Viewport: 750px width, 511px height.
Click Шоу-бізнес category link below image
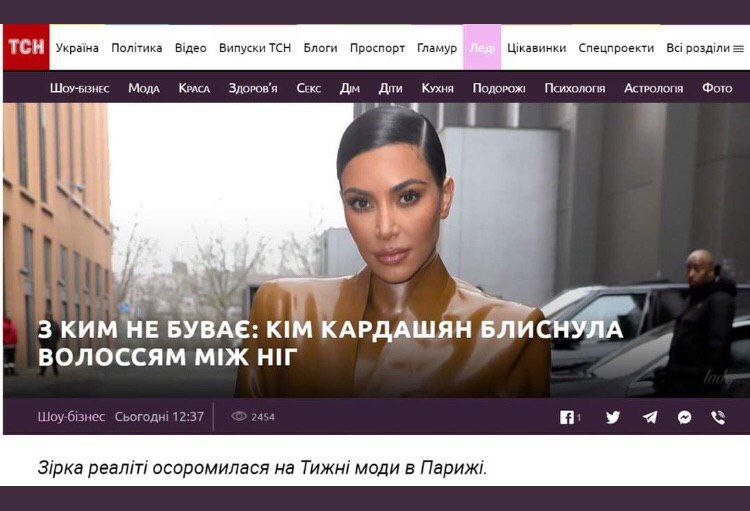click(x=71, y=417)
